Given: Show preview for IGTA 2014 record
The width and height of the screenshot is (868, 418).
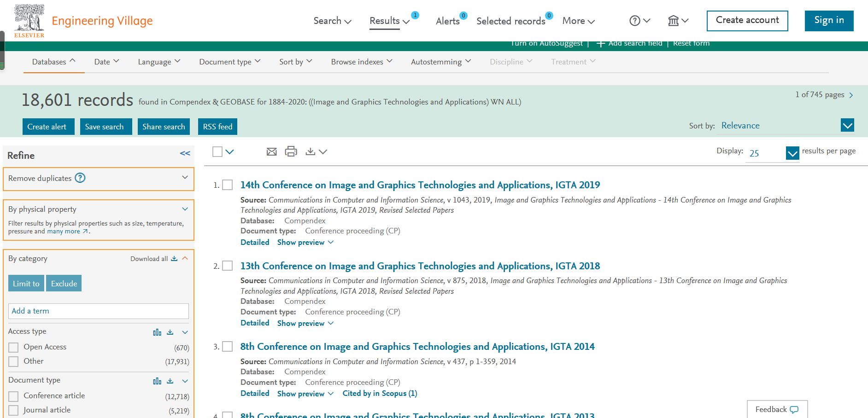Looking at the screenshot, I should (x=305, y=394).
